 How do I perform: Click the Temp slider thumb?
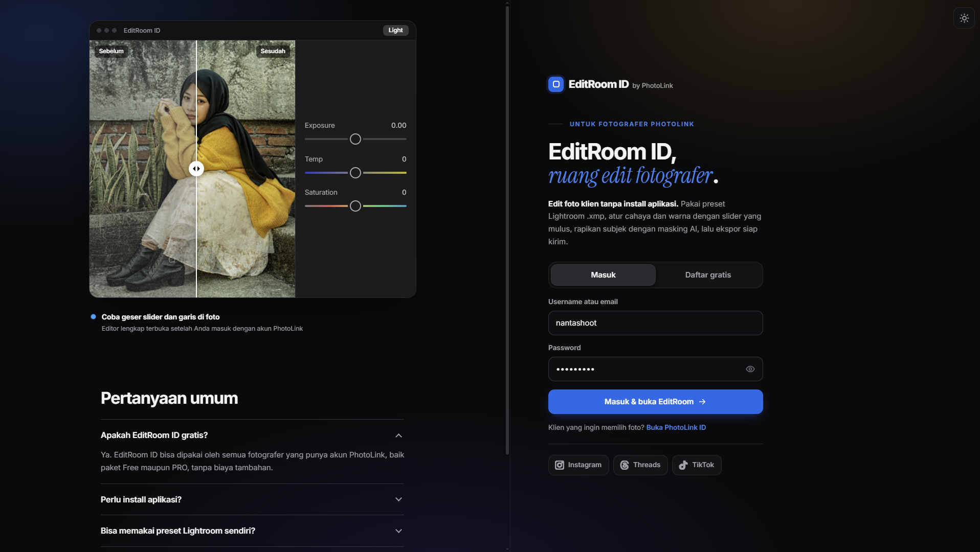355,173
